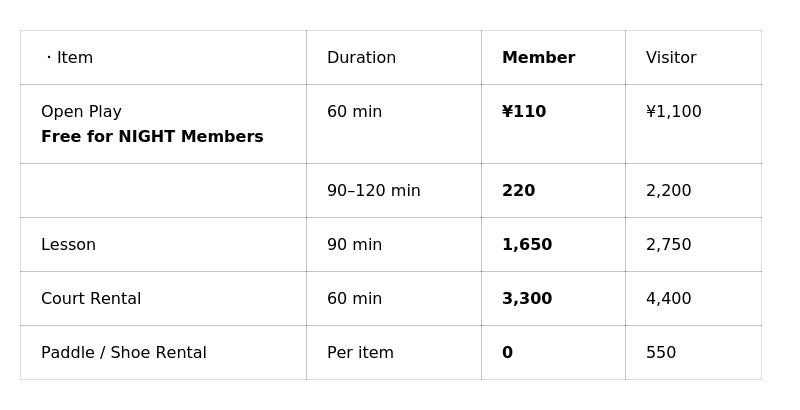Screen dimensions: 800x410
Task: Select the Visitor column header
Action: click(x=671, y=58)
